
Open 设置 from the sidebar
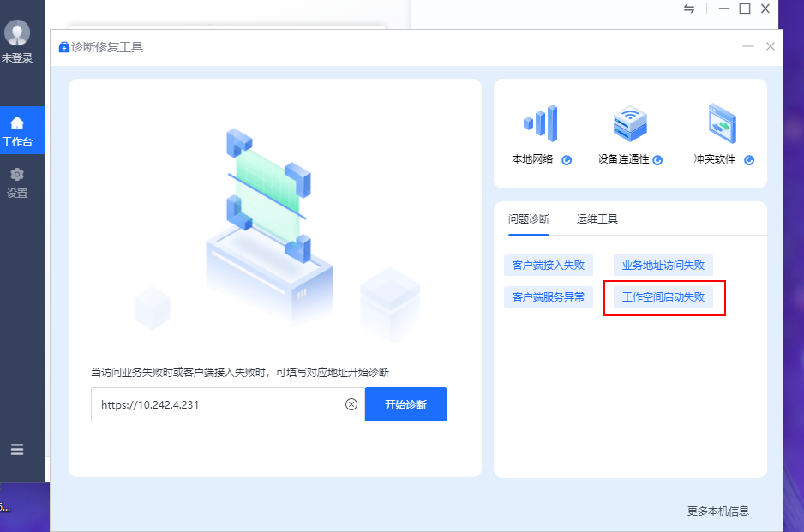click(17, 183)
